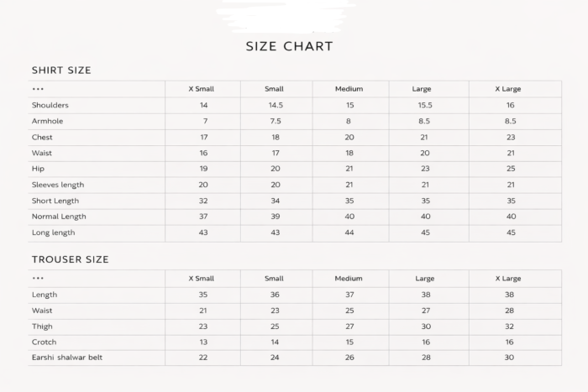Click the Crotch row label

click(x=45, y=342)
